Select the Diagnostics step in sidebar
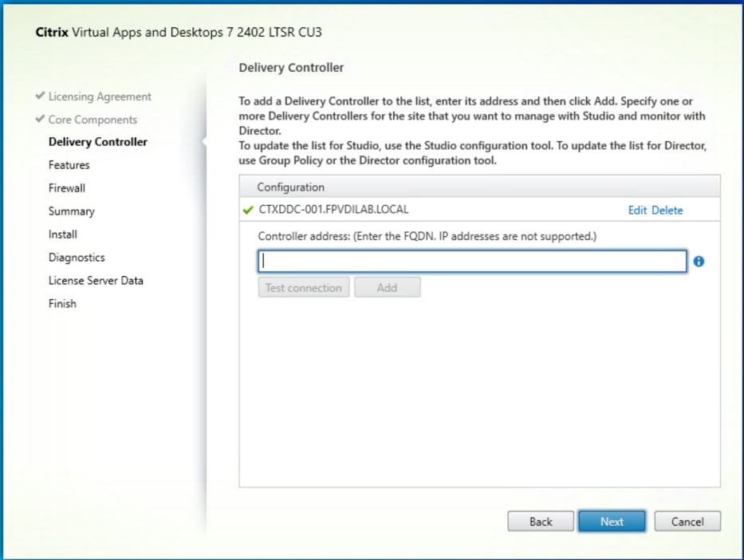The width and height of the screenshot is (744, 560). click(x=77, y=258)
